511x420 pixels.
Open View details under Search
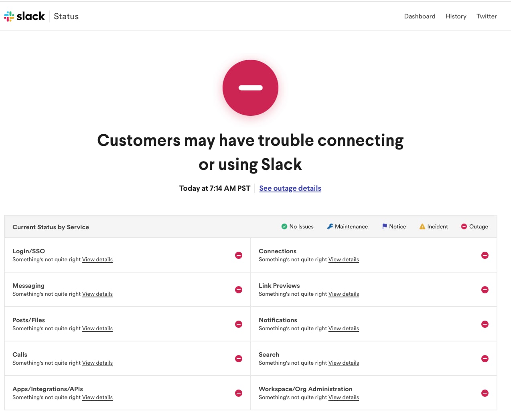coord(344,363)
